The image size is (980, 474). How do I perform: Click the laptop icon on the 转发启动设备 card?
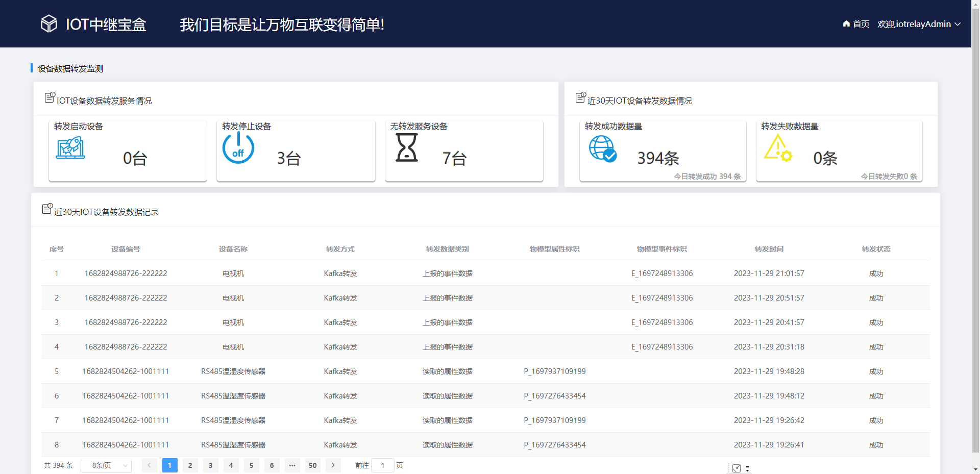pos(71,148)
